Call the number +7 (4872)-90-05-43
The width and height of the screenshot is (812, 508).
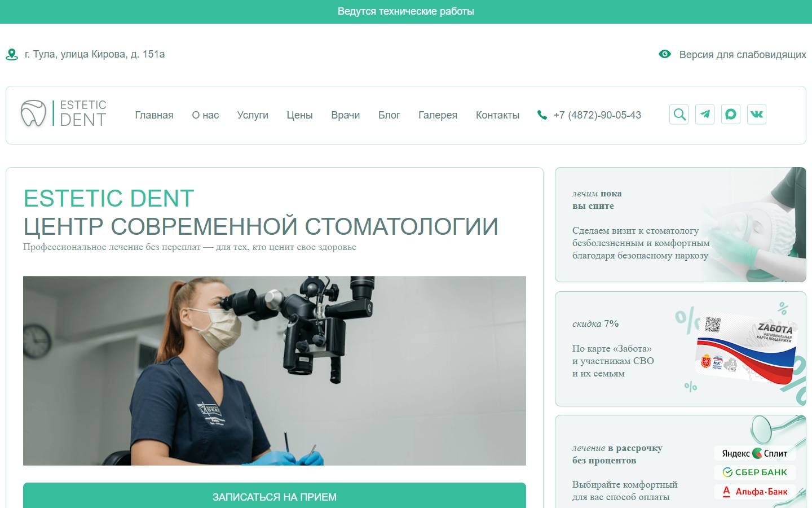597,115
